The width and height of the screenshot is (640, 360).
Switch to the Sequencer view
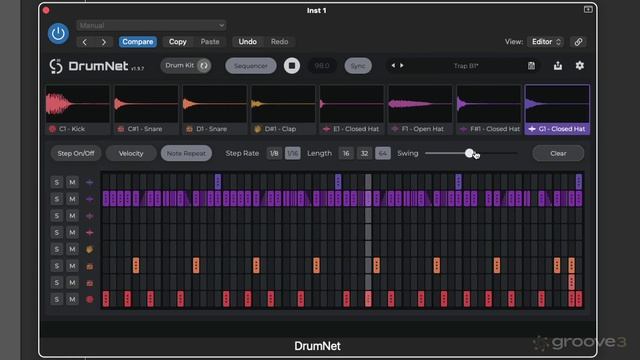coord(251,65)
